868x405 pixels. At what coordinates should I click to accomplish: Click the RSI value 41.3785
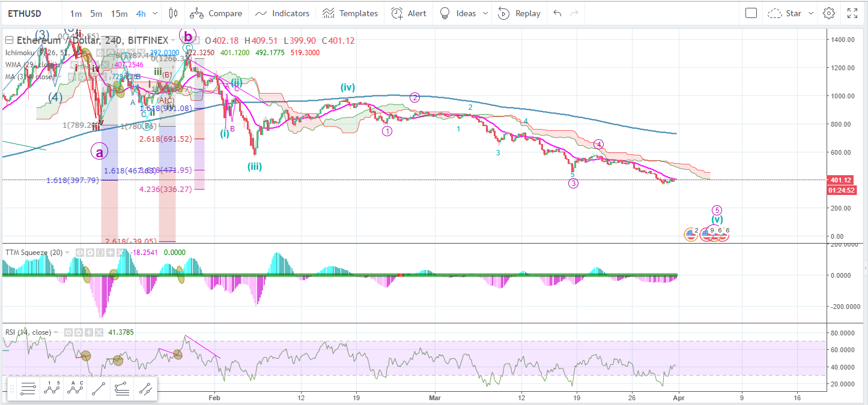(122, 332)
